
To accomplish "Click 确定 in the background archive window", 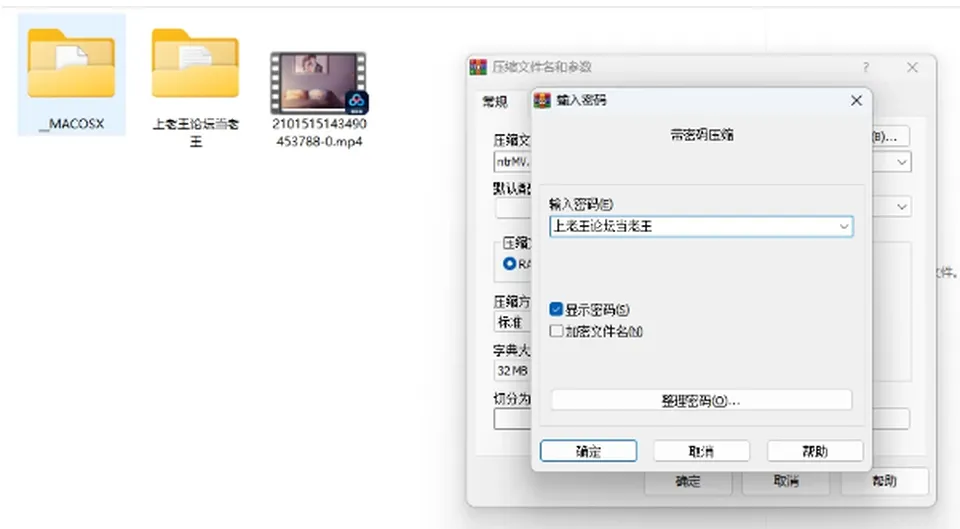I will click(x=688, y=481).
